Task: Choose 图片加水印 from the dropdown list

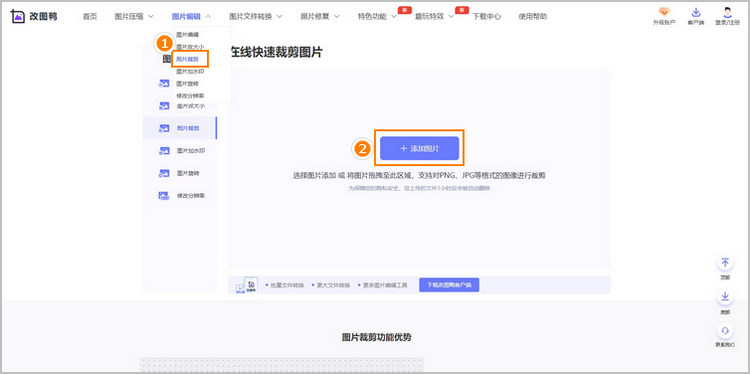Action: point(190,71)
